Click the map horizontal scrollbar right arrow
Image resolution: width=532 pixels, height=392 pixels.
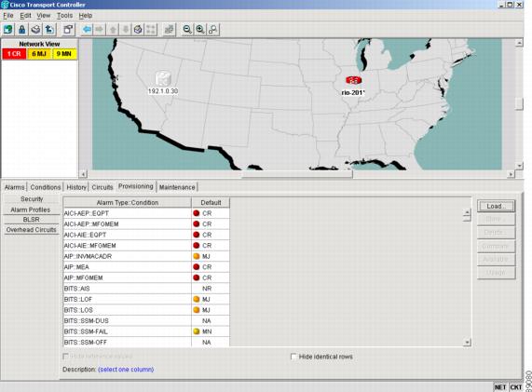511,174
